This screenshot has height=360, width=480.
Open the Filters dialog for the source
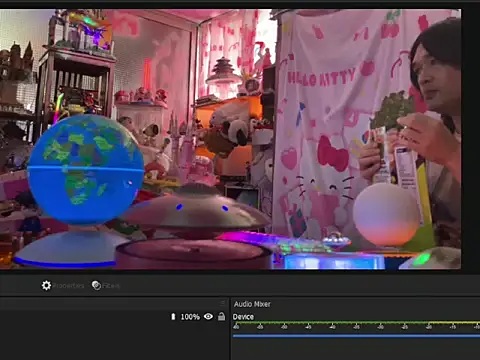(x=106, y=286)
